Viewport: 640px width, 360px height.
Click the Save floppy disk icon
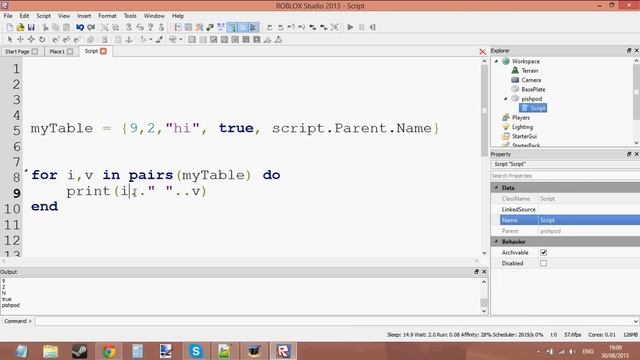(x=31, y=27)
